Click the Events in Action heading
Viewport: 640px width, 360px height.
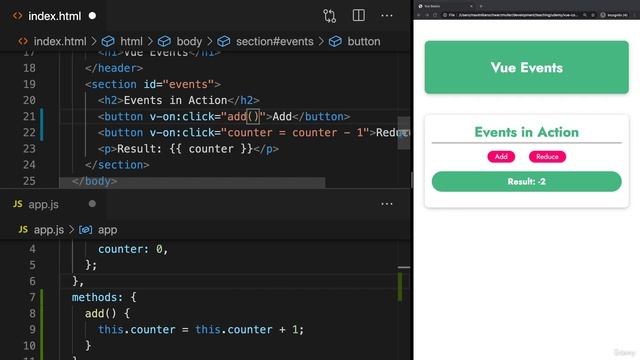click(x=527, y=132)
